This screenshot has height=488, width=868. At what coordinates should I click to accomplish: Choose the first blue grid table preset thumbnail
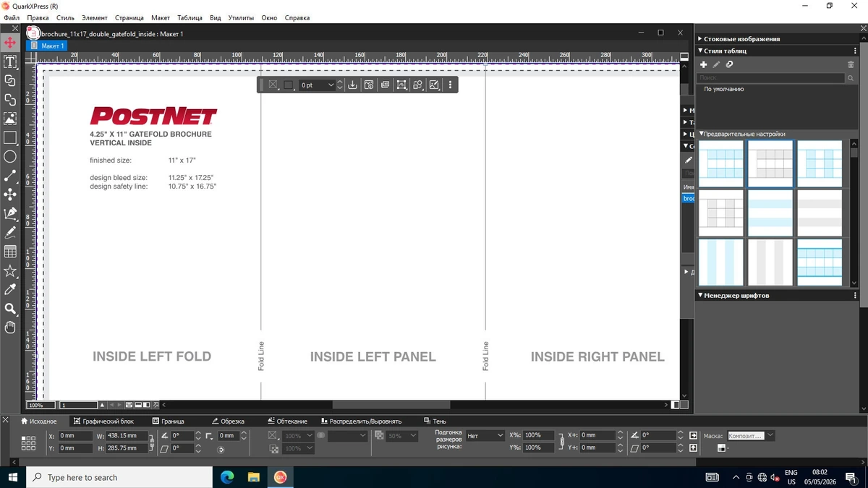[x=720, y=163]
